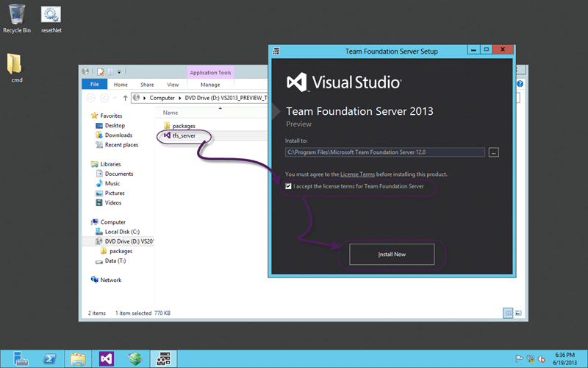Open File Explorer taskbar icon
Image resolution: width=588 pixels, height=368 pixels.
[x=78, y=359]
